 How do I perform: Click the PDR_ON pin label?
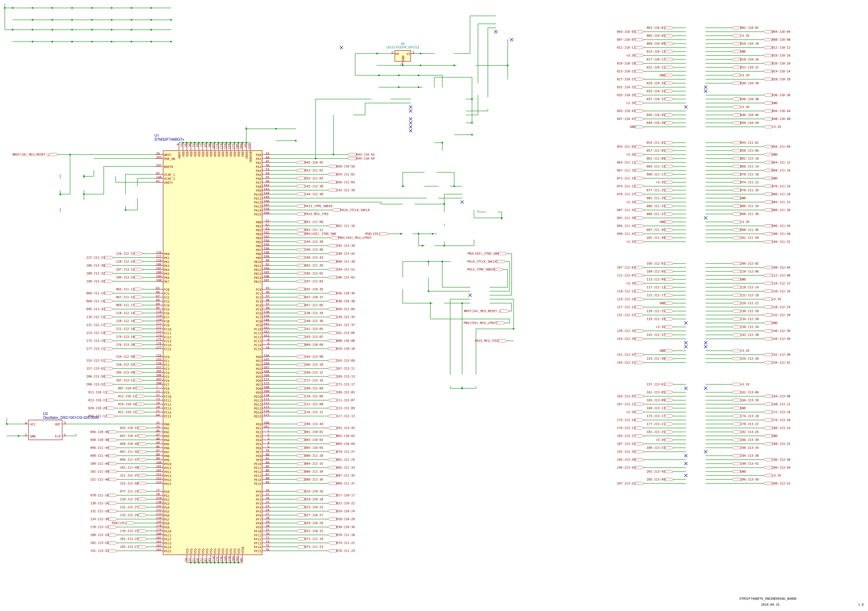169,159
